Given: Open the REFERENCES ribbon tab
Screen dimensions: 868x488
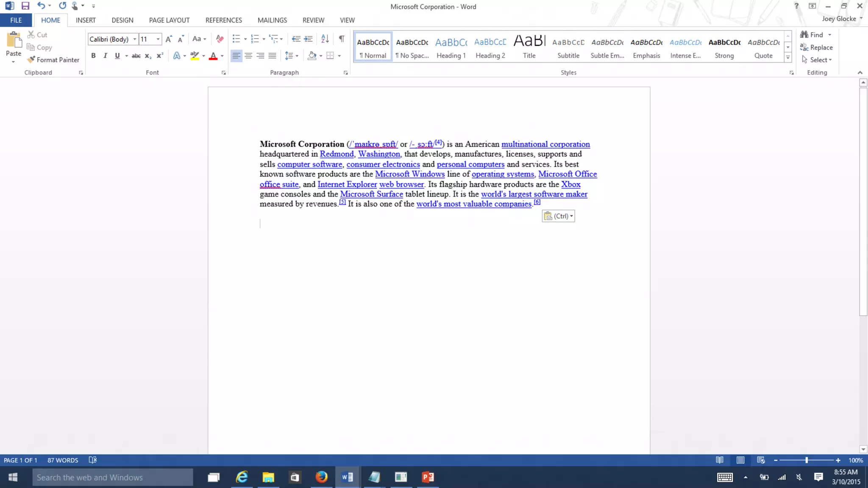Looking at the screenshot, I should point(223,20).
